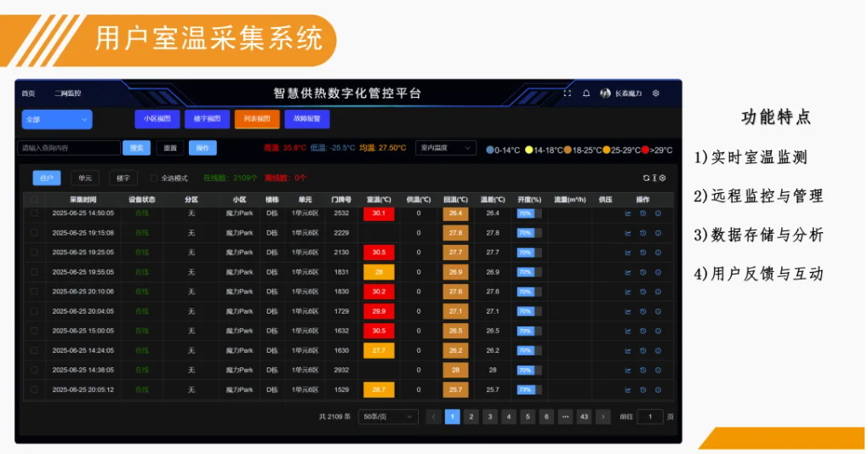The height and width of the screenshot is (454, 868).
Task: Open the 室内温度 metric dropdown
Action: click(x=446, y=148)
